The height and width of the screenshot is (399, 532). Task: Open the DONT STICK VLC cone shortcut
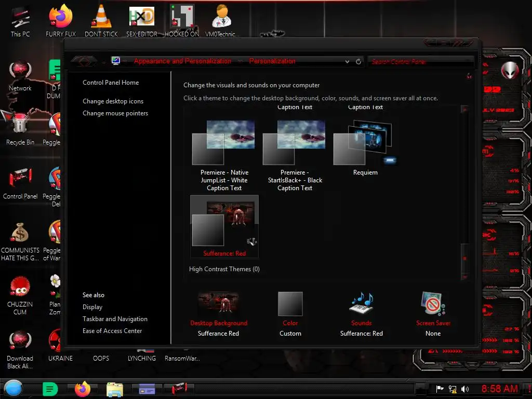(x=101, y=21)
